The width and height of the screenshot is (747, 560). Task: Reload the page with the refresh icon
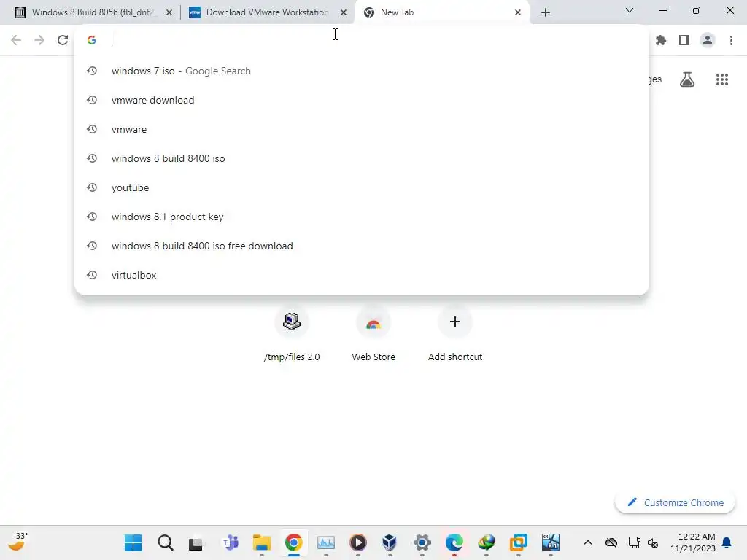click(63, 41)
